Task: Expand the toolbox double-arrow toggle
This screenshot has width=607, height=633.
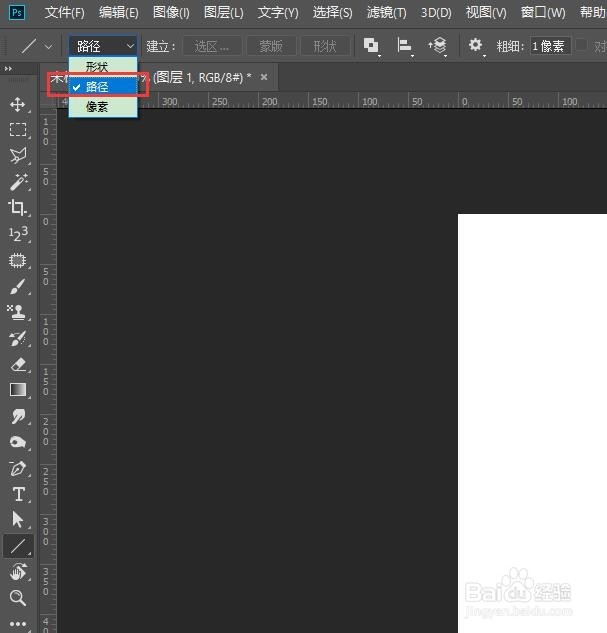Action: (x=8, y=69)
